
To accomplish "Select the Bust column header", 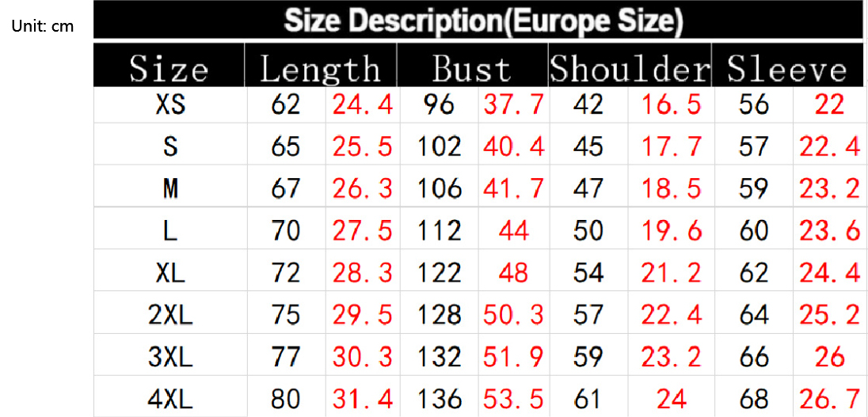I will 471,70.
